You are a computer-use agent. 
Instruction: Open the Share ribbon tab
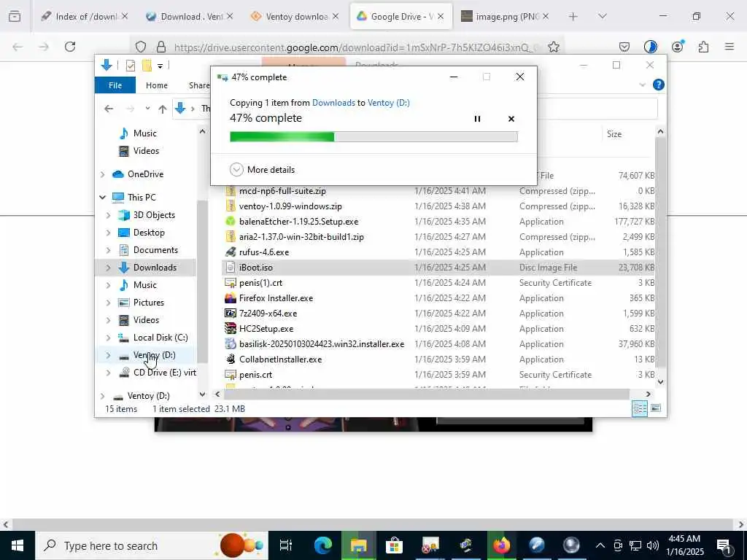point(198,85)
